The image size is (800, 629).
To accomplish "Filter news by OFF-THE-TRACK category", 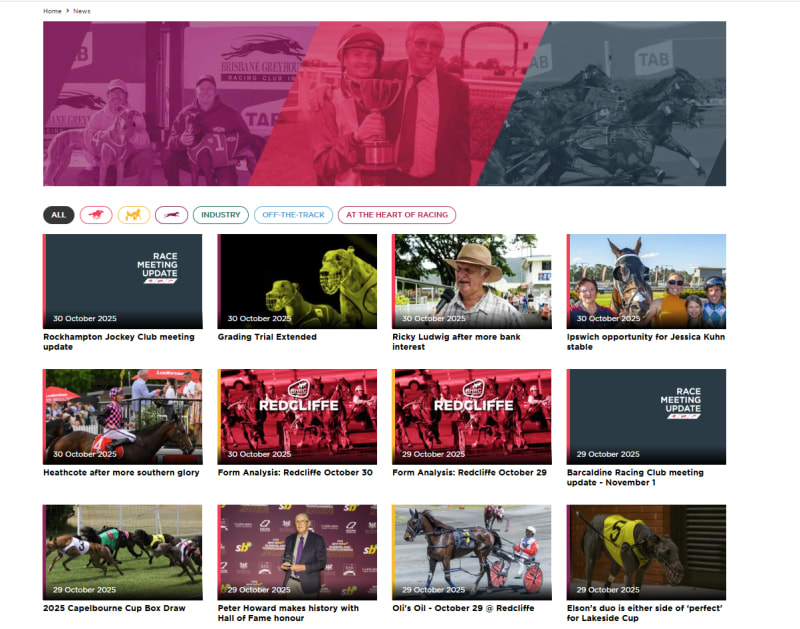I will [x=293, y=215].
